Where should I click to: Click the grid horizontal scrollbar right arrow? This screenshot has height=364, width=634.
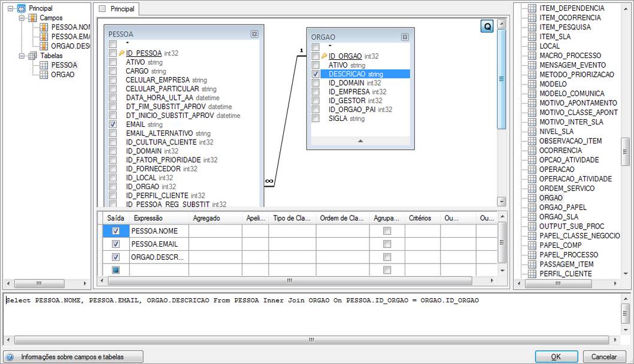[x=492, y=280]
